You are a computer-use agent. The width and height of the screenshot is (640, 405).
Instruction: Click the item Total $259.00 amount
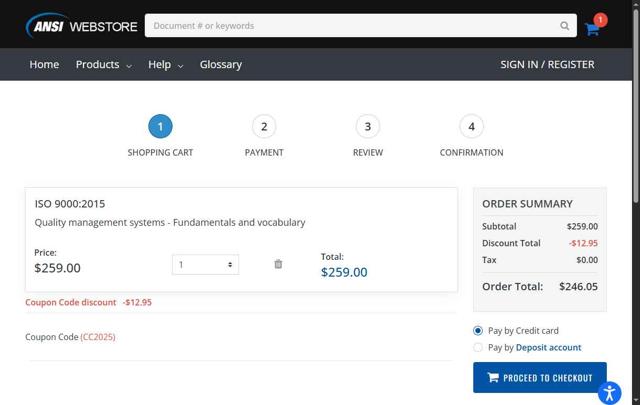344,272
